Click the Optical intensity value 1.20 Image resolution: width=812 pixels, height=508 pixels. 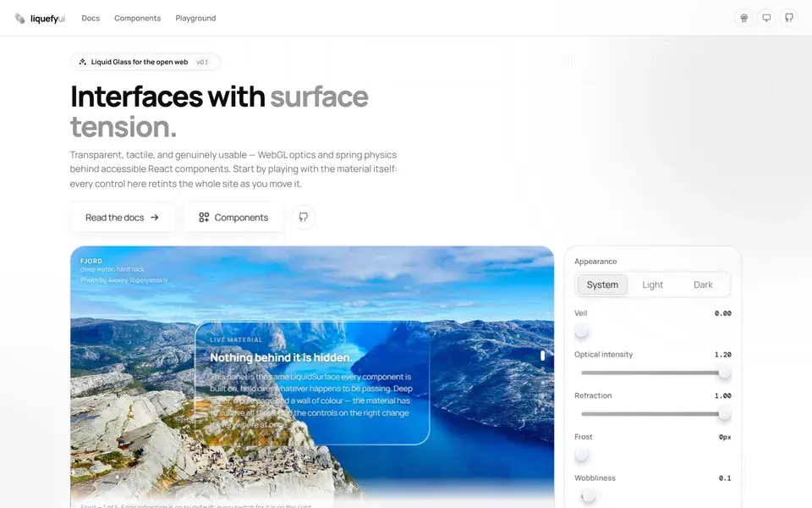722,355
